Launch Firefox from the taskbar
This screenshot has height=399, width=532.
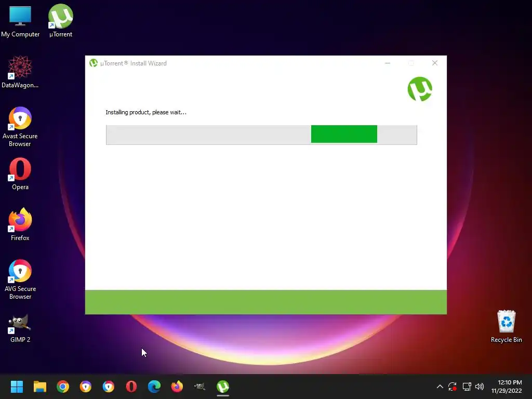point(177,387)
